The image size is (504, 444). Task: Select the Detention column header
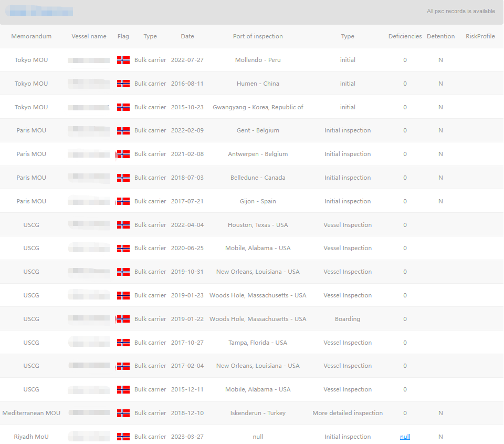[x=440, y=36]
